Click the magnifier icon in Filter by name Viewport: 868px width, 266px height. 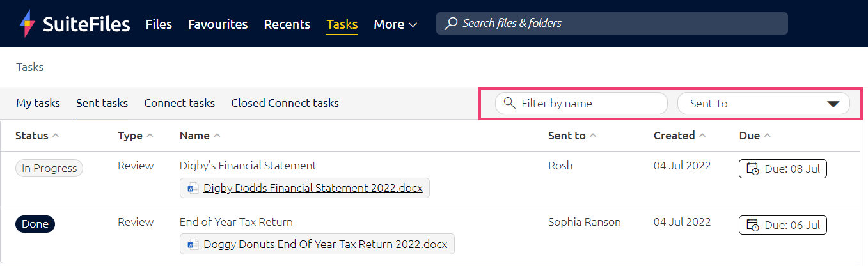tap(510, 103)
